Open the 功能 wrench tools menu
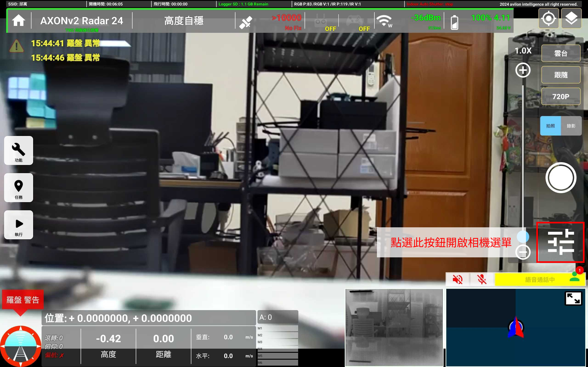The height and width of the screenshot is (367, 588). click(x=18, y=150)
